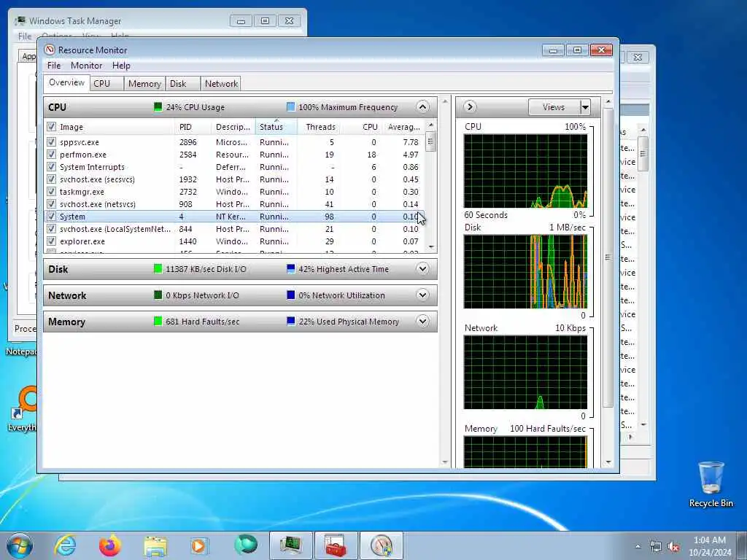Show hidden tray icons arrow
Screen dimensions: 747x560
pos(638,546)
